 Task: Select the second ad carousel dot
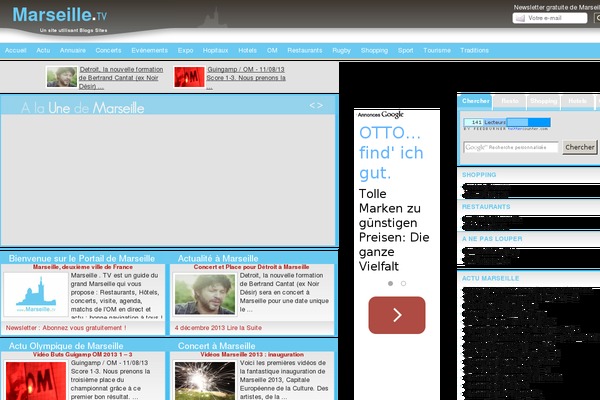(403, 284)
